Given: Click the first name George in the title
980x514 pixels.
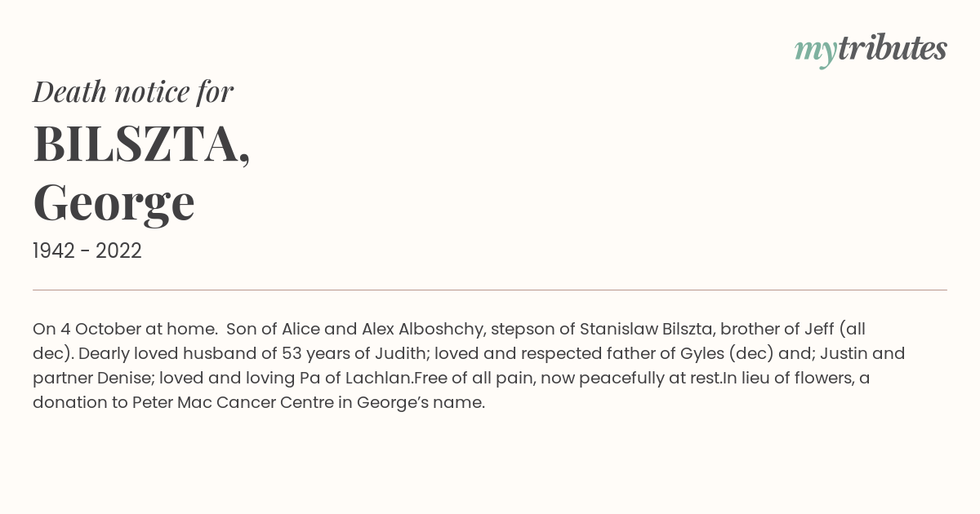Looking at the screenshot, I should tap(114, 202).
